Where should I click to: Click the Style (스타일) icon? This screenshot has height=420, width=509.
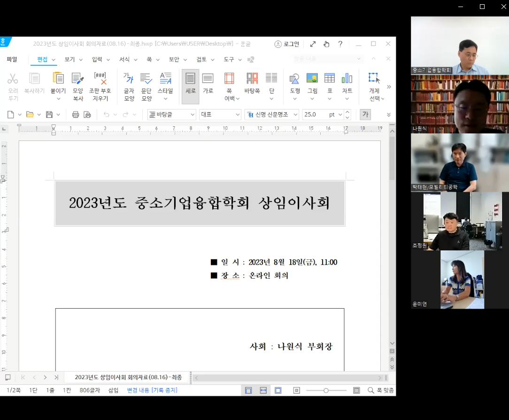[x=166, y=78]
